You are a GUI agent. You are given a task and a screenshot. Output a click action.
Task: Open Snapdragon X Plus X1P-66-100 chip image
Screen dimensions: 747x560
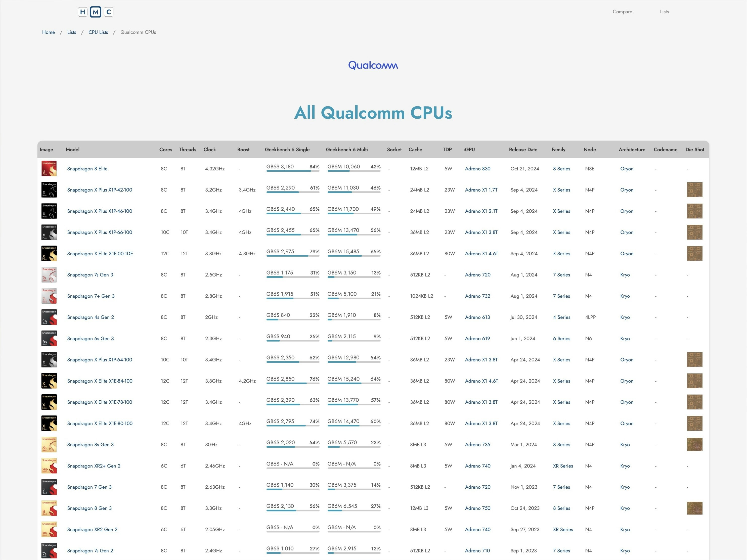(49, 232)
